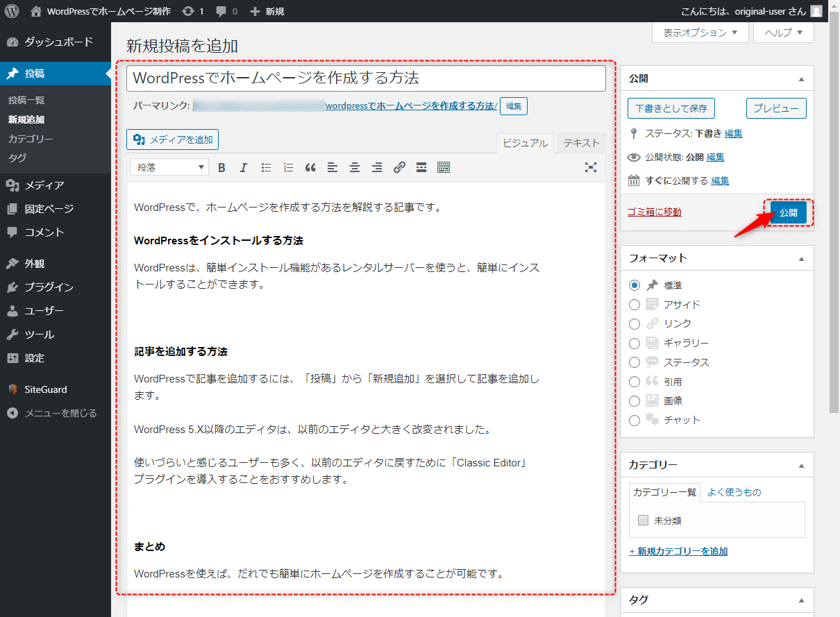Expand 表示オプション panel
The image size is (840, 617).
pos(700,33)
